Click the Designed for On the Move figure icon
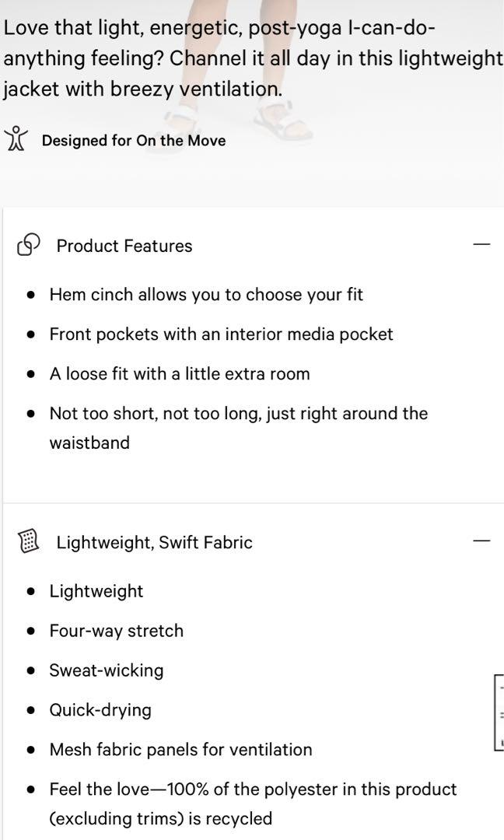 (16, 138)
